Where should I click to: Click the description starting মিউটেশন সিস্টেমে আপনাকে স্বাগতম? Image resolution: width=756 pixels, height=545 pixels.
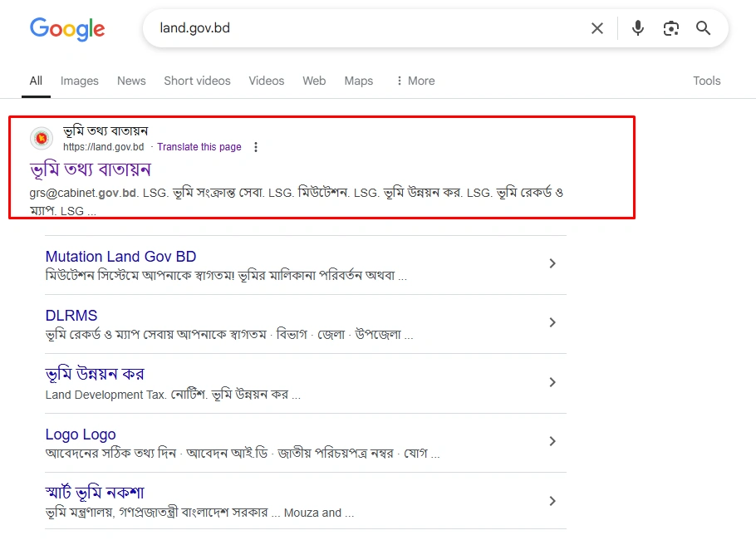(x=226, y=276)
